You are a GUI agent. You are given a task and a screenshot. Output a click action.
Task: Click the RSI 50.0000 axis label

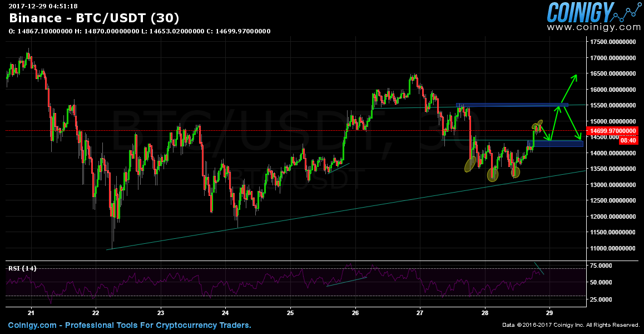tap(601, 282)
